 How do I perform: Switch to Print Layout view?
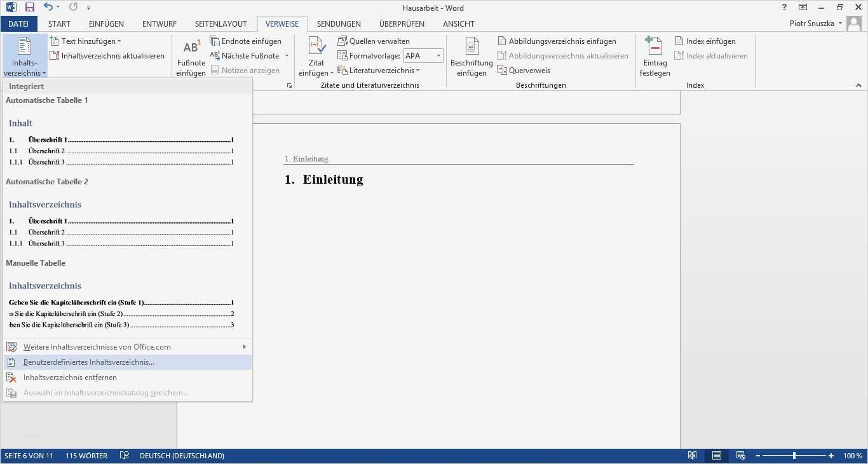pos(716,456)
